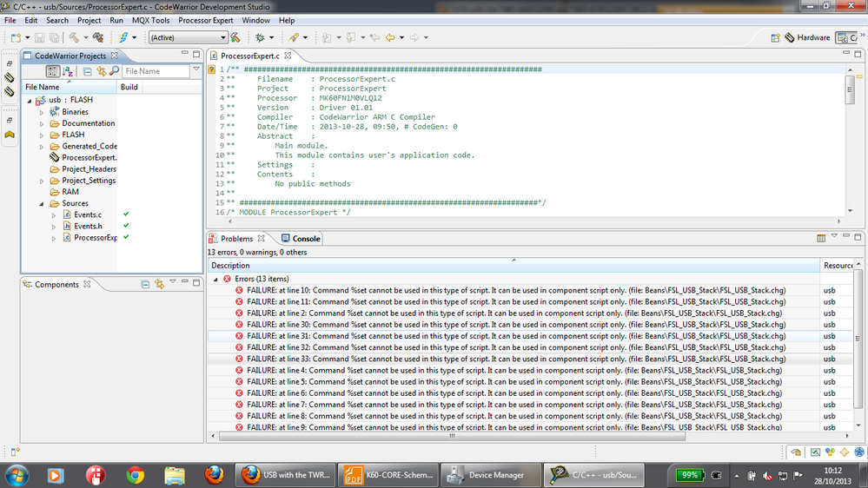Click the Save icon in the toolbar
The width and height of the screenshot is (868, 488).
click(x=39, y=37)
